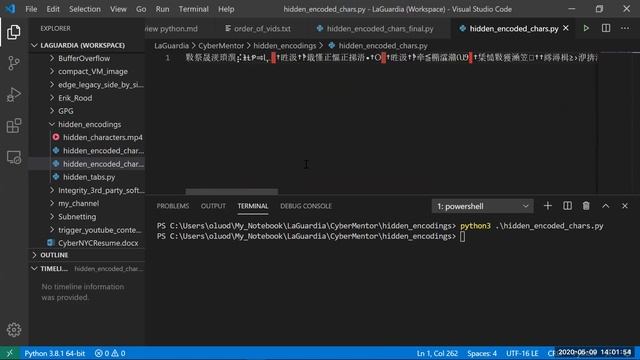The image size is (640, 360).
Task: Open the Explorer view in activity bar
Action: coord(13,32)
